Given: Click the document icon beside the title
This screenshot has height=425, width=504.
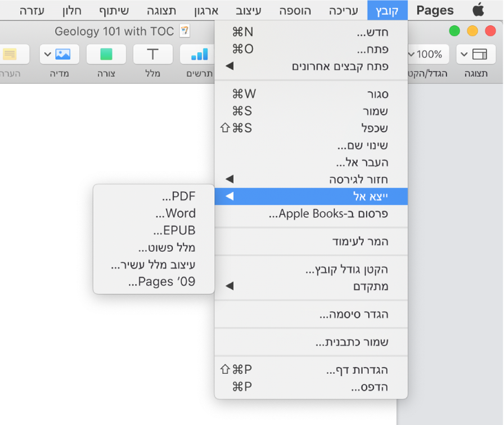Looking at the screenshot, I should pos(184,31).
